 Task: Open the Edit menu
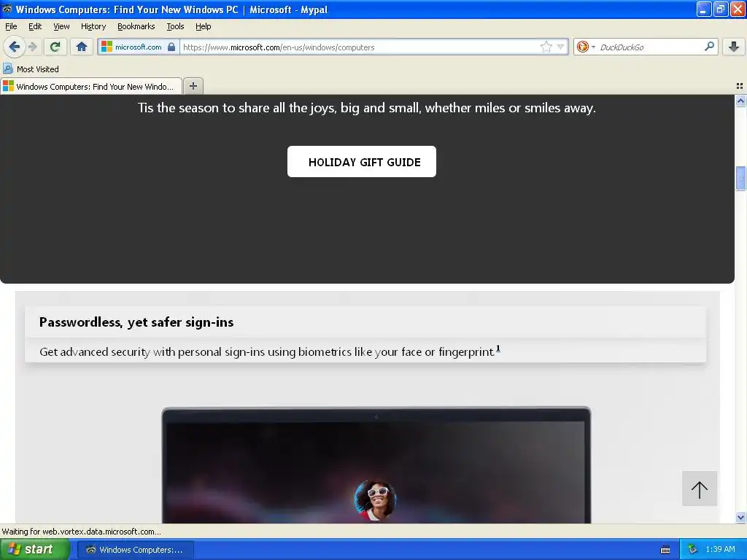(35, 26)
